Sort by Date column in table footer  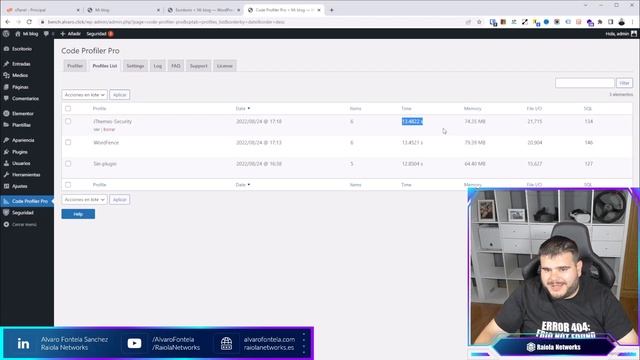click(x=242, y=185)
